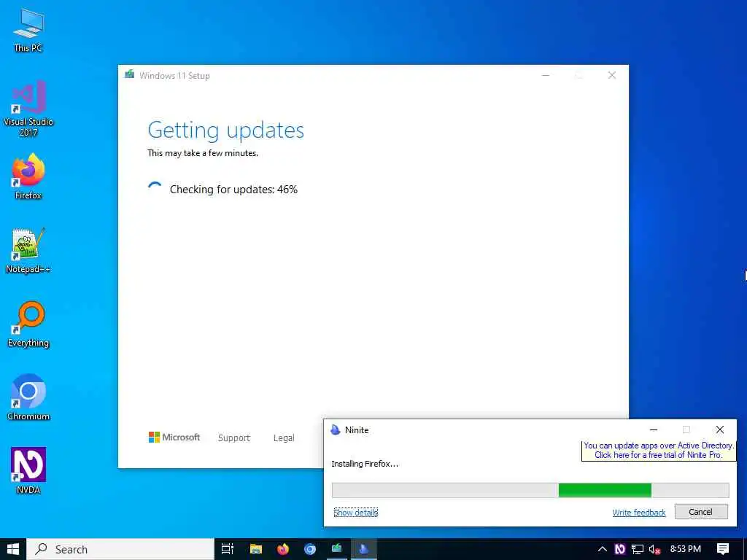The image size is (747, 560).
Task: Open Write feedback link in Ninite
Action: coord(639,513)
